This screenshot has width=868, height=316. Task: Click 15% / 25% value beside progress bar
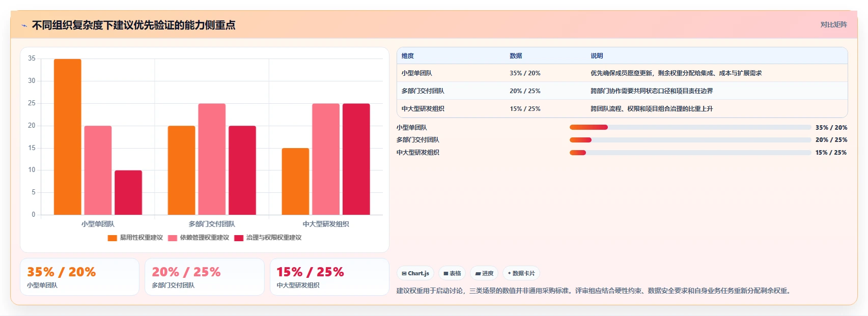pyautogui.click(x=831, y=153)
